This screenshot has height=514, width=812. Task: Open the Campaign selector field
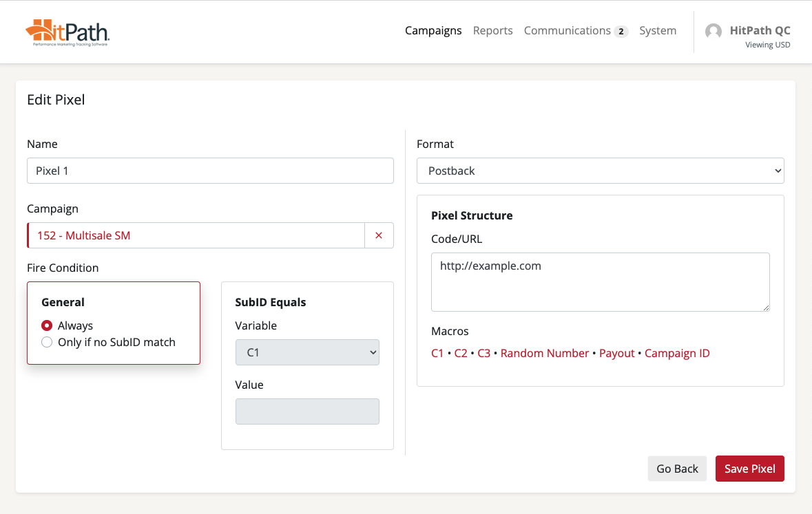196,235
